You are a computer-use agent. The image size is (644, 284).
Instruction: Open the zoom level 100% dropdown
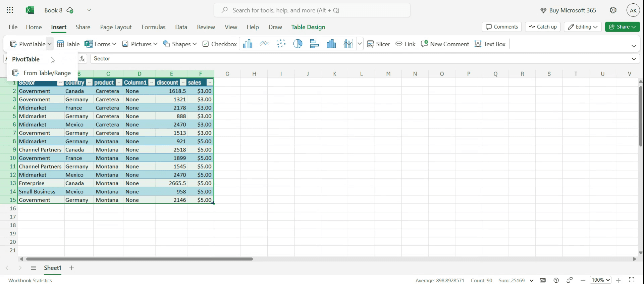(600, 280)
